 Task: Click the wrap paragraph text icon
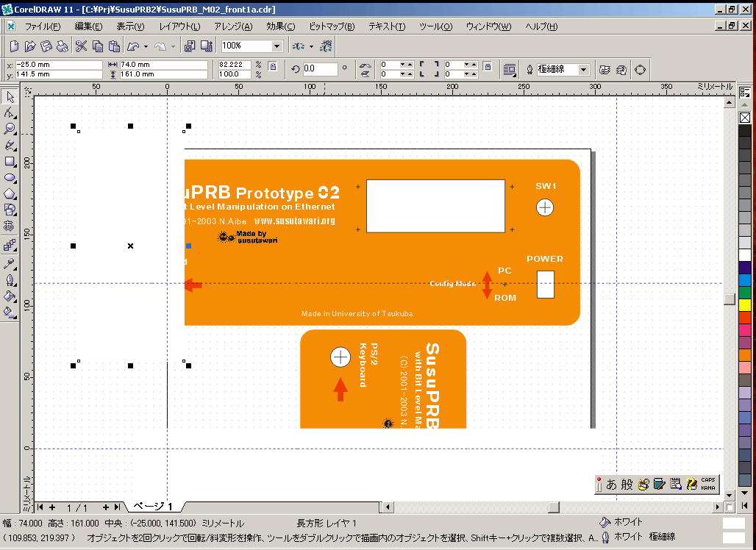(509, 70)
